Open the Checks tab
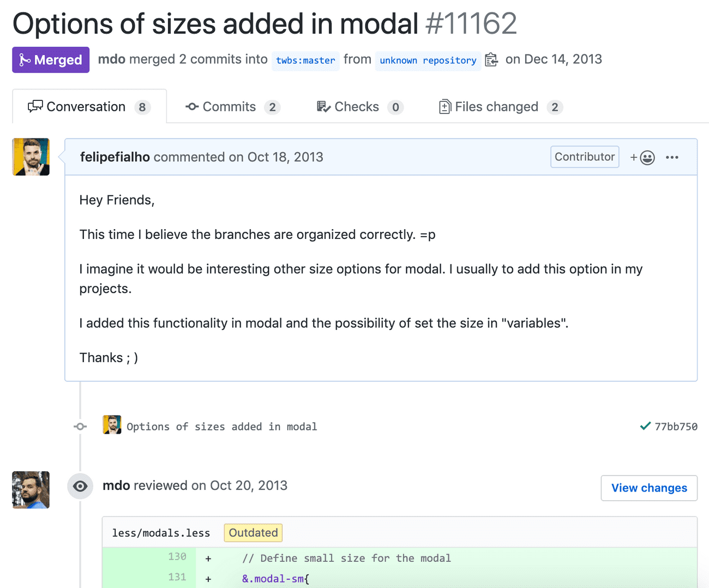Image resolution: width=709 pixels, height=588 pixels. click(x=356, y=107)
